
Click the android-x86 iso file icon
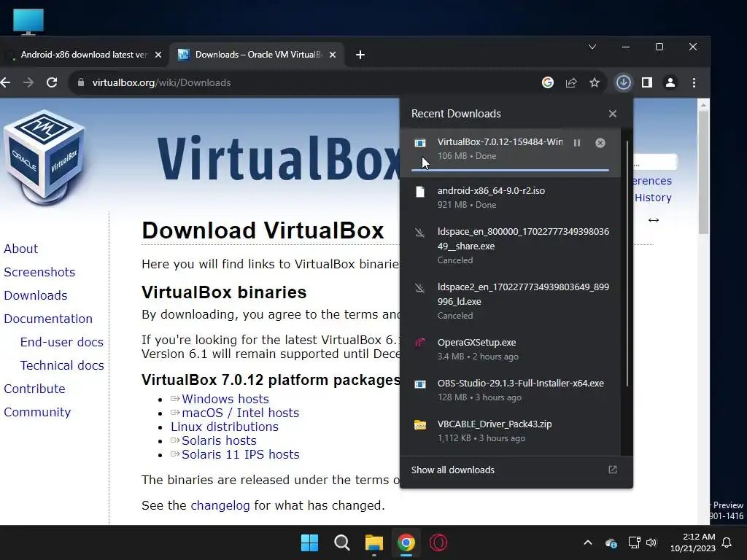click(419, 192)
